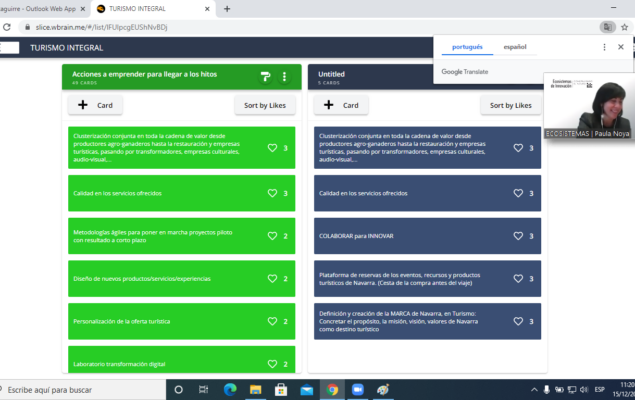Like the 'COLABORAR para INNOVAR' card
The height and width of the screenshot is (400, 635).
(518, 236)
